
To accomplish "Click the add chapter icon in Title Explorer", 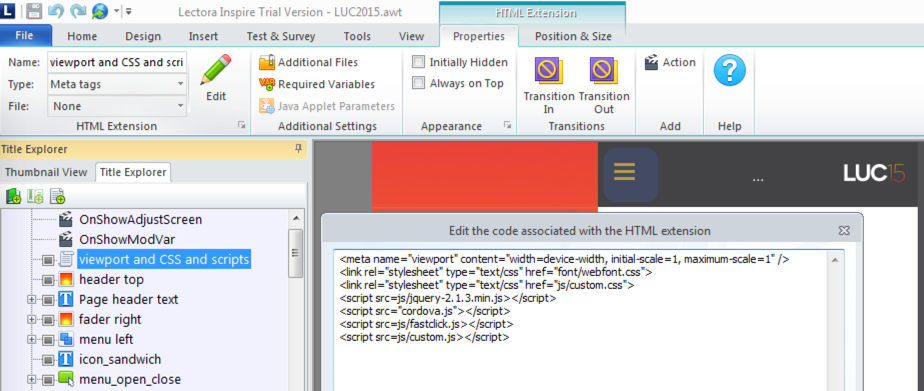I will pyautogui.click(x=13, y=196).
